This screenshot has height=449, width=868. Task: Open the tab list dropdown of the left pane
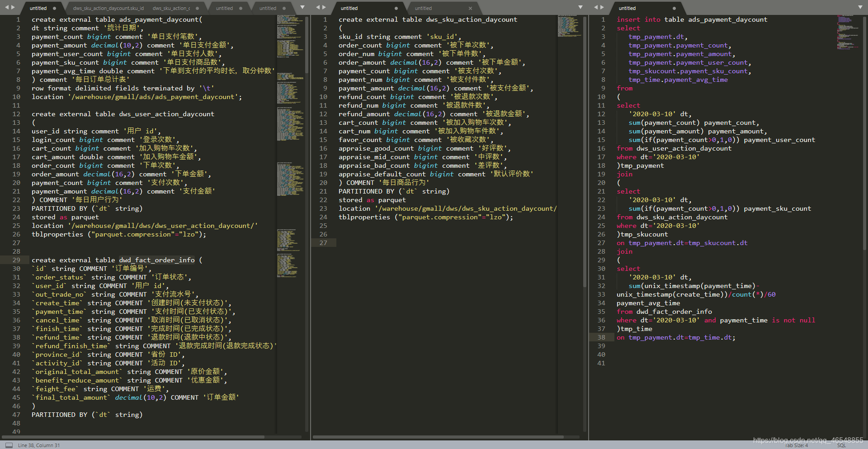point(302,7)
